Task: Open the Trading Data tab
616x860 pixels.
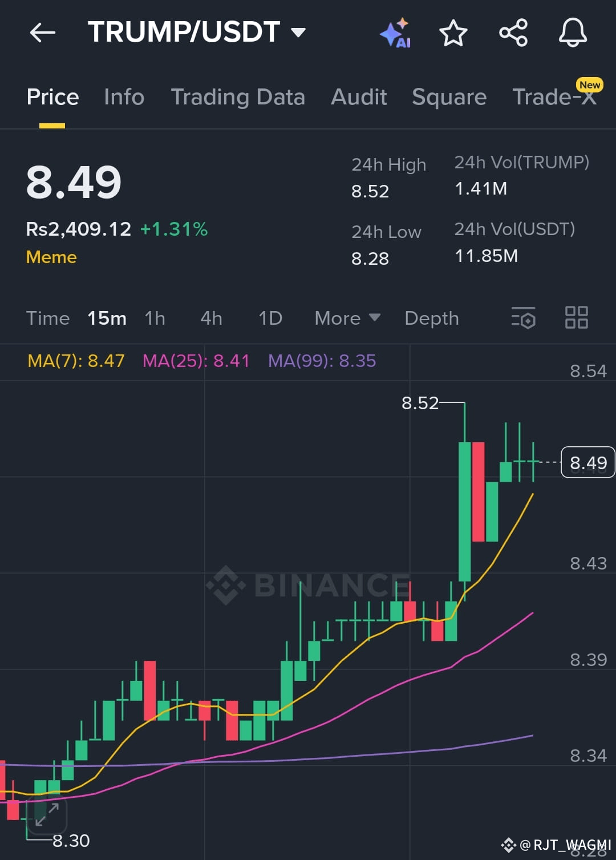Action: click(238, 97)
